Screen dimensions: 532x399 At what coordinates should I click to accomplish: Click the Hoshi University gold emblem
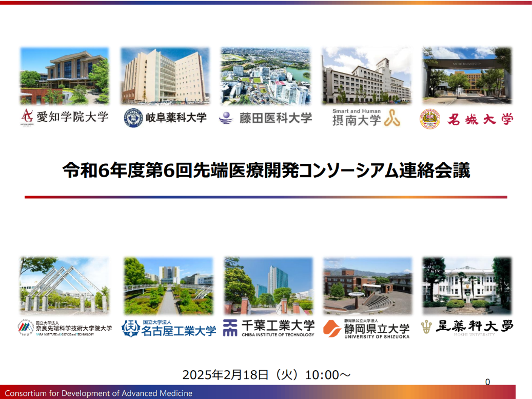point(426,327)
